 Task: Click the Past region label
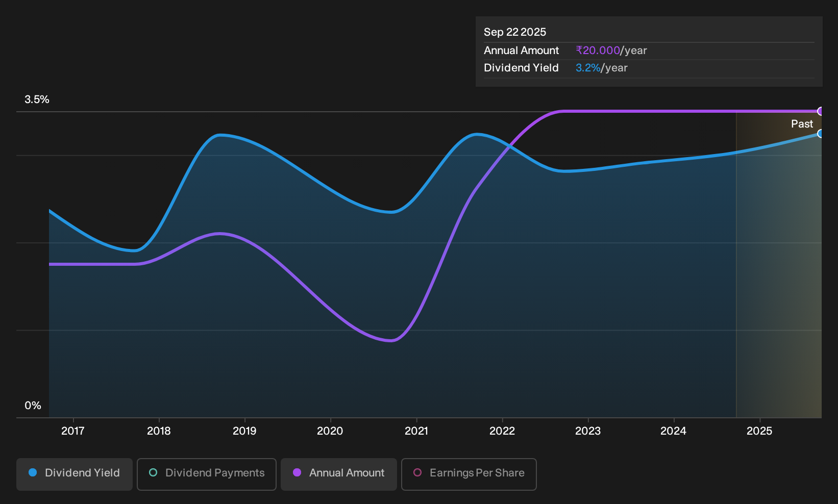pyautogui.click(x=802, y=124)
